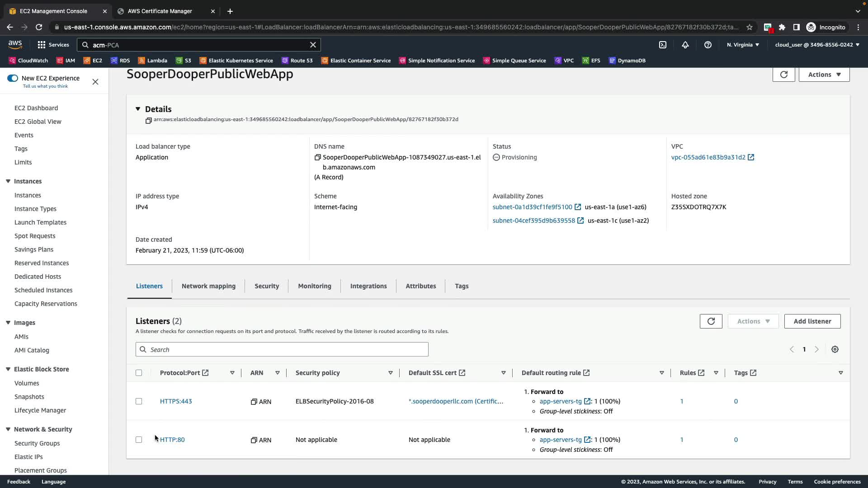Copy the load balancer ARN icon
The image size is (868, 488).
coord(148,120)
